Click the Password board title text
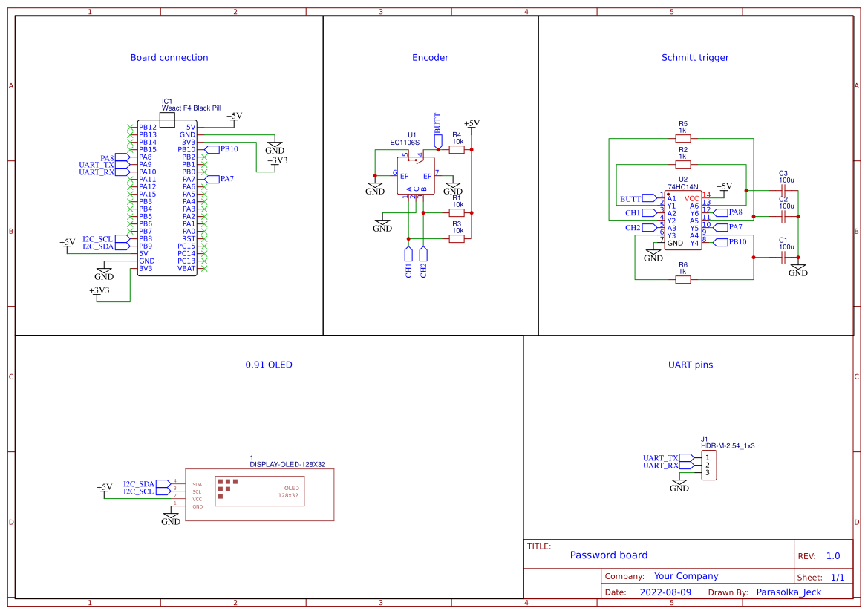This screenshot has width=868, height=614. [x=609, y=555]
